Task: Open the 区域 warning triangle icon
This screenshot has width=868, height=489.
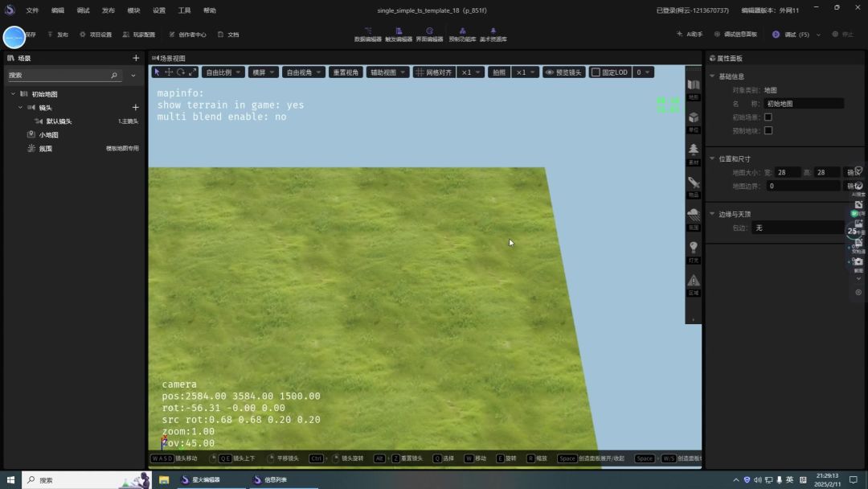Action: [x=693, y=281]
